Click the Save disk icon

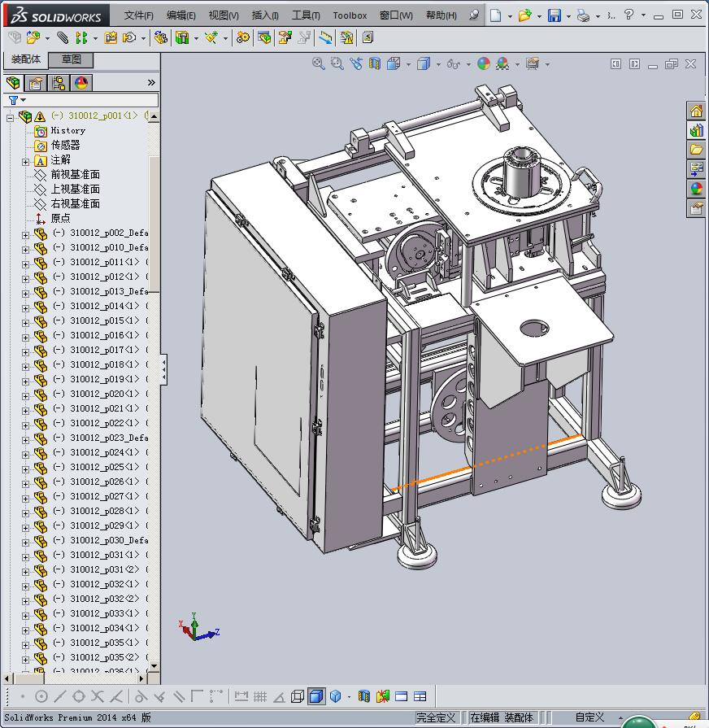(x=554, y=15)
